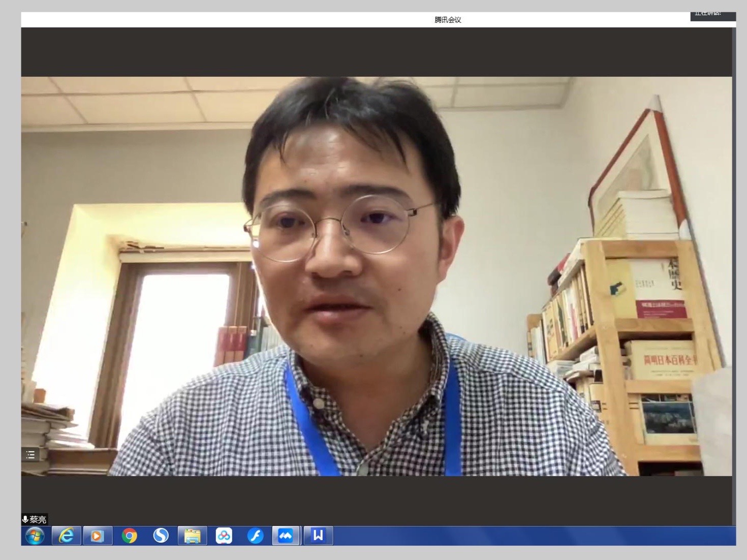Launch Google Chrome from the taskbar
This screenshot has width=747, height=560.
(129, 536)
